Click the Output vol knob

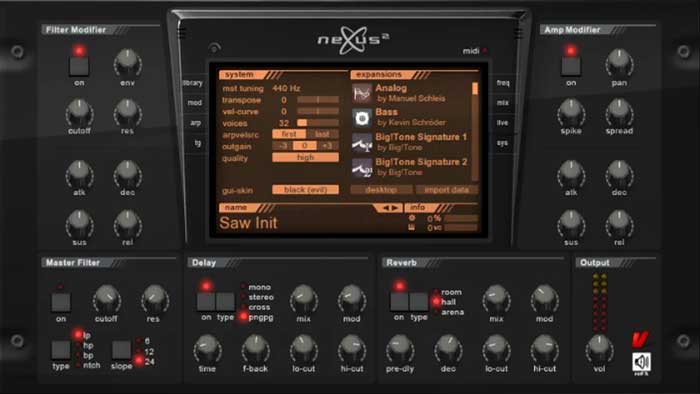[599, 349]
